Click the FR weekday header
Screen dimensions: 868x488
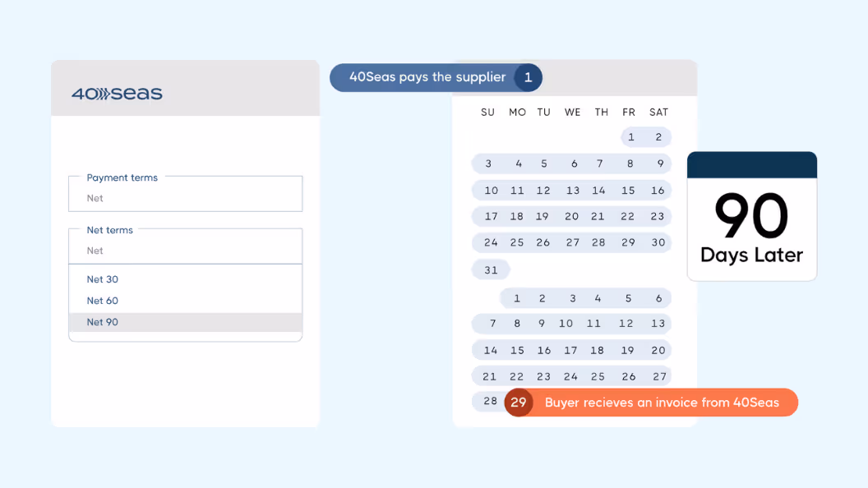[x=629, y=113]
